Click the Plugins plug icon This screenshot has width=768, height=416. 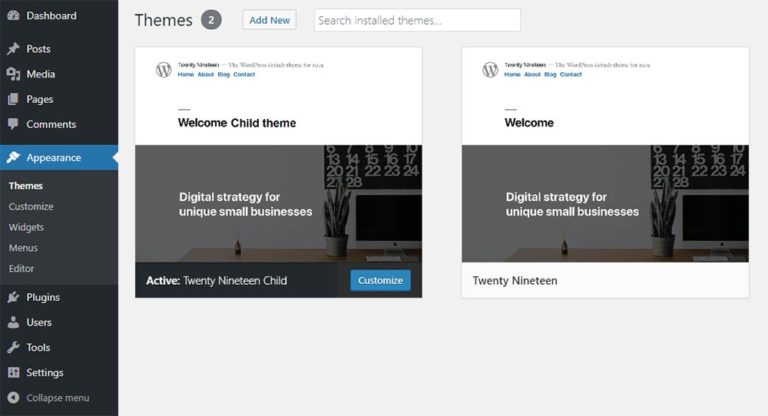coord(13,297)
